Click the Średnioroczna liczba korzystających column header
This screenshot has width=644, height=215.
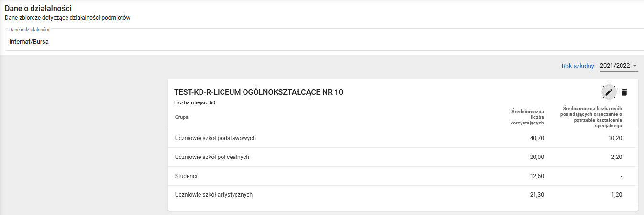(527, 117)
